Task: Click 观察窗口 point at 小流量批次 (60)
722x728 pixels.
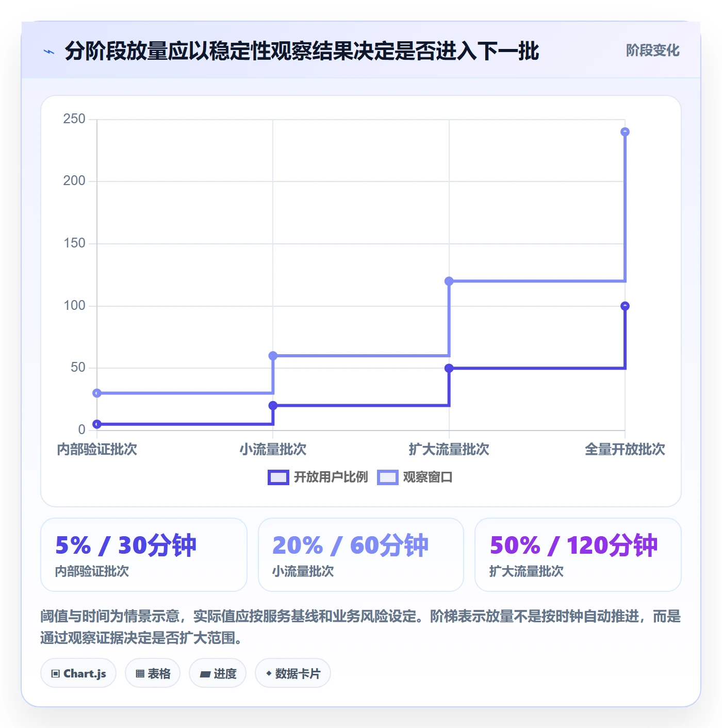Action: click(273, 356)
